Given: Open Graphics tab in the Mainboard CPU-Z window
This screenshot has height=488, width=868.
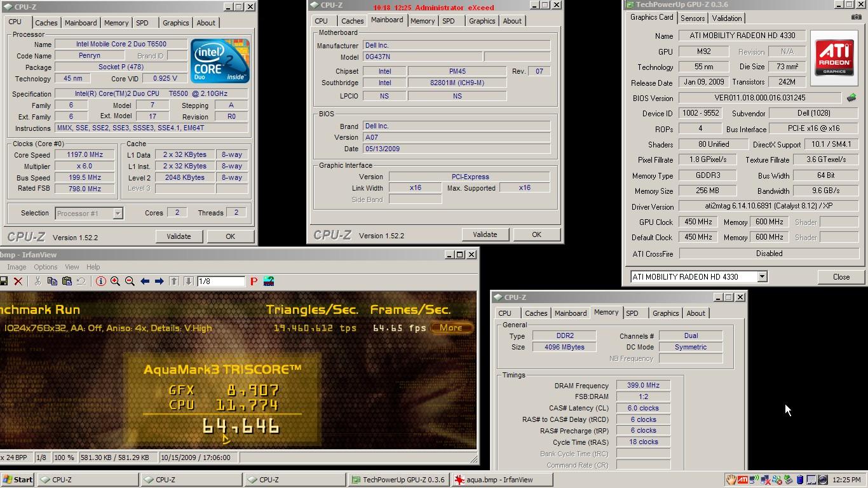Looking at the screenshot, I should click(x=482, y=21).
